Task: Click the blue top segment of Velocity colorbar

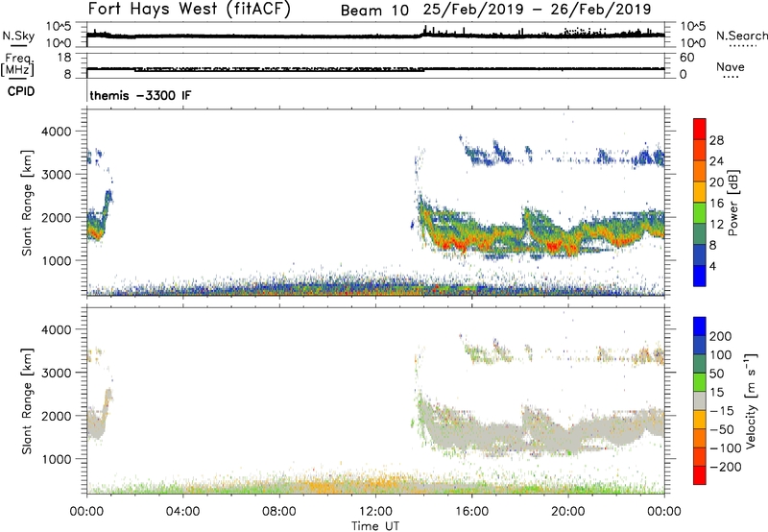Action: point(700,326)
